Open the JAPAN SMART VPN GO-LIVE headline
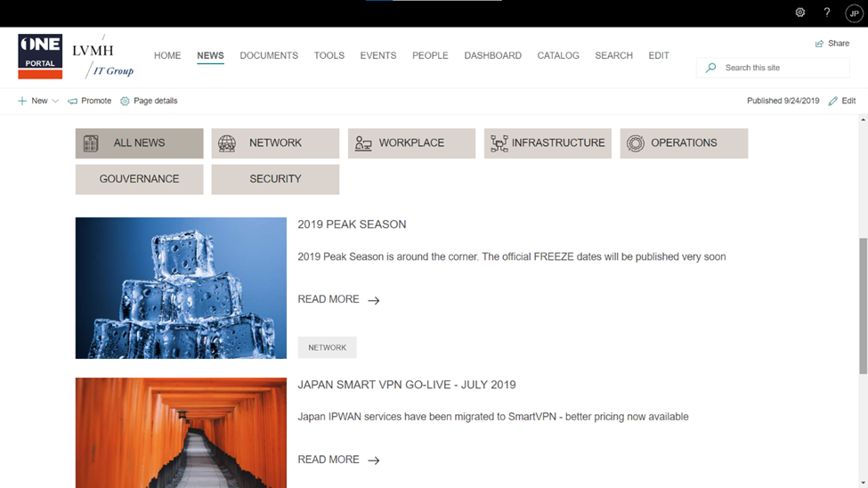The width and height of the screenshot is (868, 488). (x=407, y=385)
